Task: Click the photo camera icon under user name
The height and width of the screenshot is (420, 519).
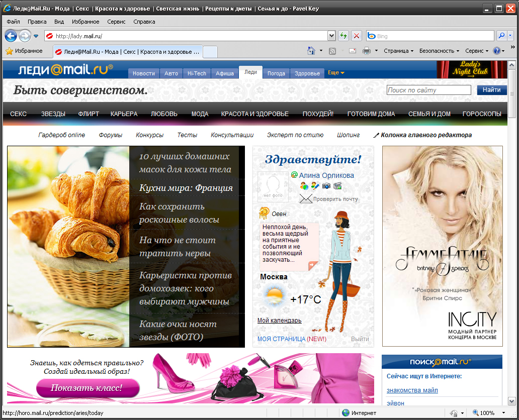Action: (326, 186)
